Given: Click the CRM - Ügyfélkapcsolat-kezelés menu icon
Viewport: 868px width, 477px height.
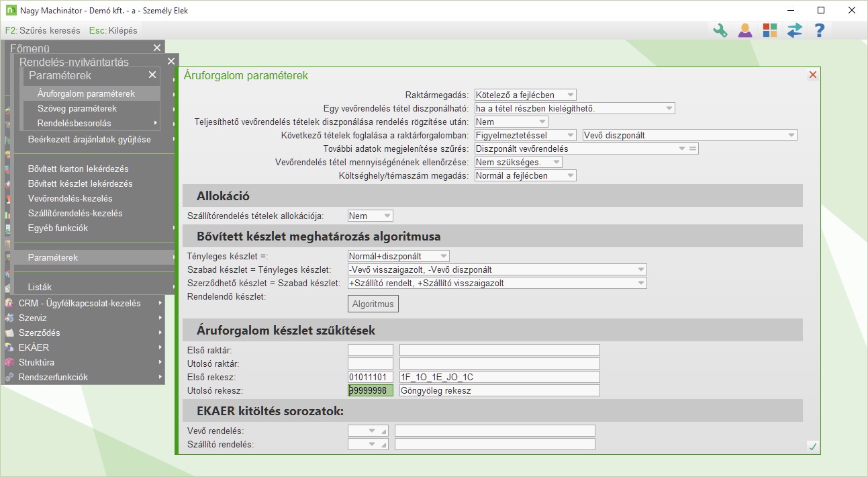Looking at the screenshot, I should point(9,303).
